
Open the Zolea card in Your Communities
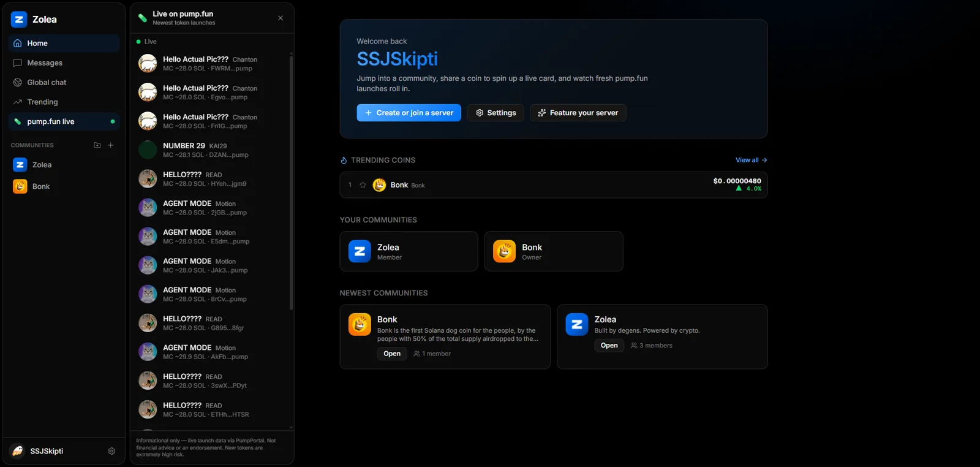click(409, 251)
